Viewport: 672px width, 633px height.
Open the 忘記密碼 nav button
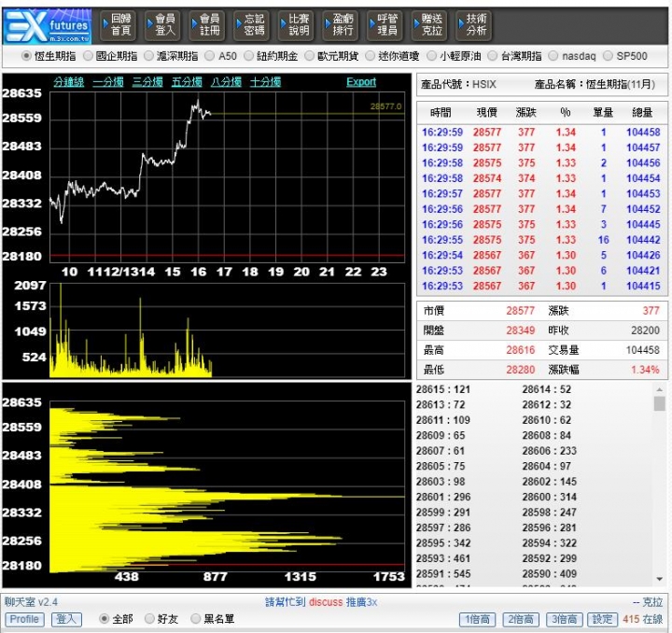pos(252,25)
